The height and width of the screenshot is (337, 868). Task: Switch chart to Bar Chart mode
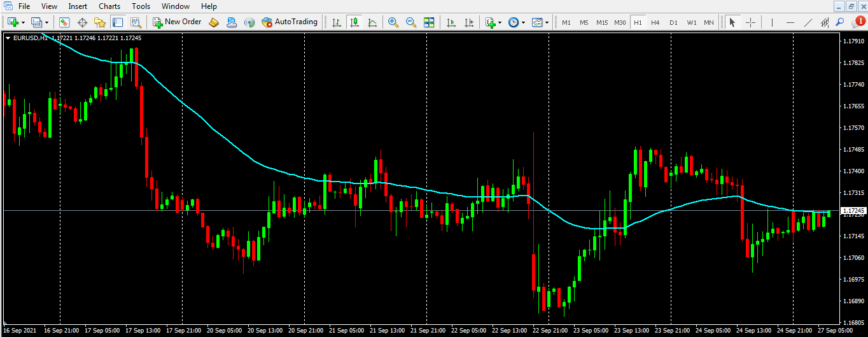[337, 22]
